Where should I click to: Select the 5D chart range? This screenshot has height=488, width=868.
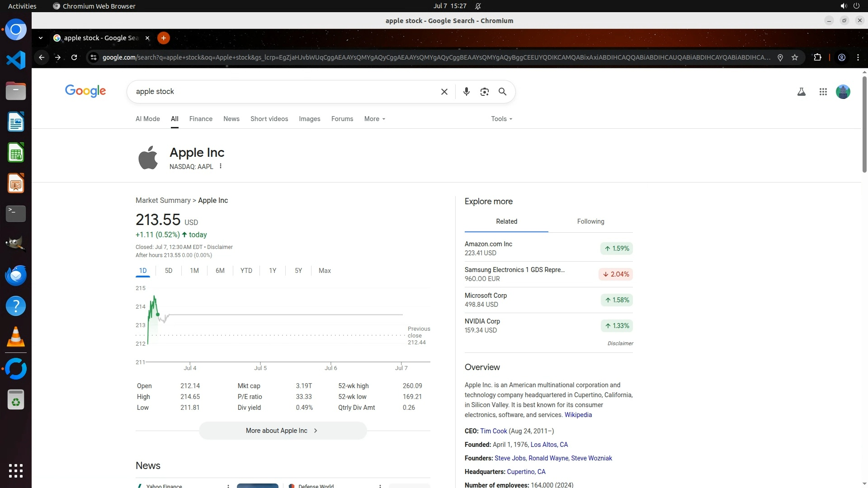(169, 271)
